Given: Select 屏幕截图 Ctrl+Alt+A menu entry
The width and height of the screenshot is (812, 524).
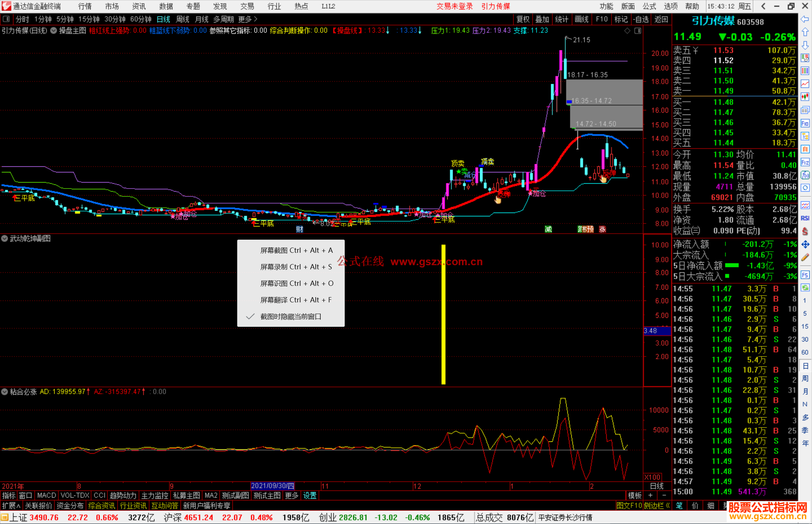Looking at the screenshot, I should (x=291, y=251).
